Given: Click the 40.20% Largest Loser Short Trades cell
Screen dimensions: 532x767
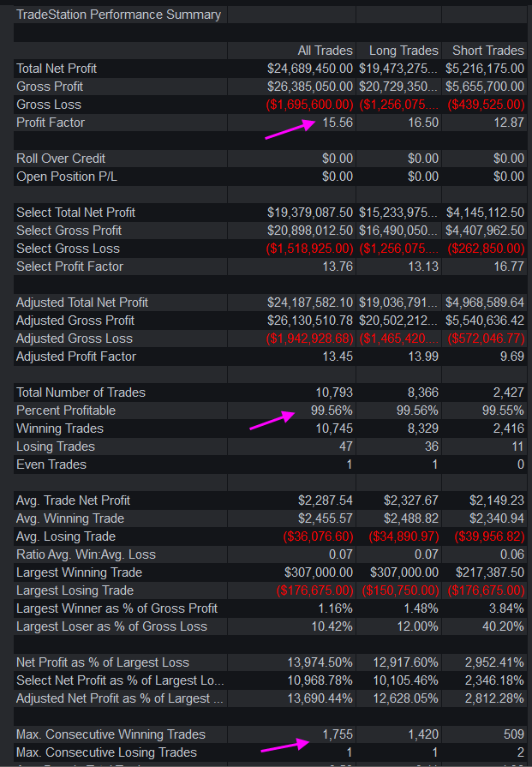Looking at the screenshot, I should pos(504,626).
